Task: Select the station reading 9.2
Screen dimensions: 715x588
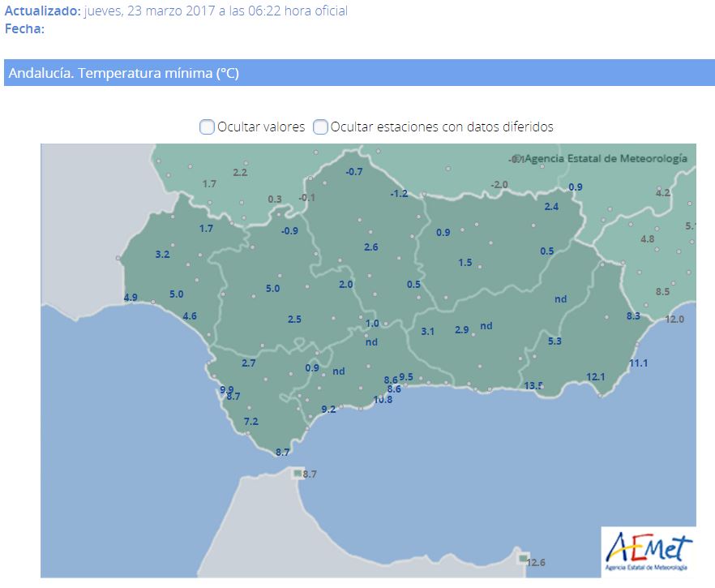Action: click(x=328, y=410)
